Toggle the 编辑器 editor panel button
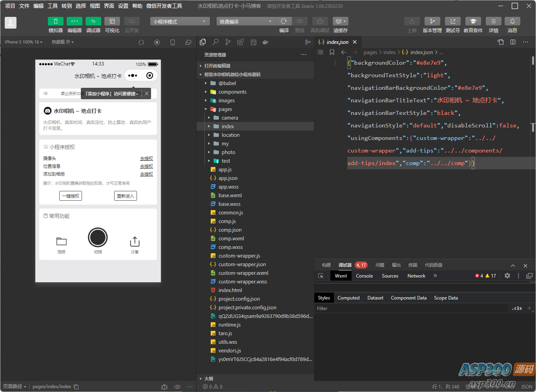 pyautogui.click(x=74, y=22)
